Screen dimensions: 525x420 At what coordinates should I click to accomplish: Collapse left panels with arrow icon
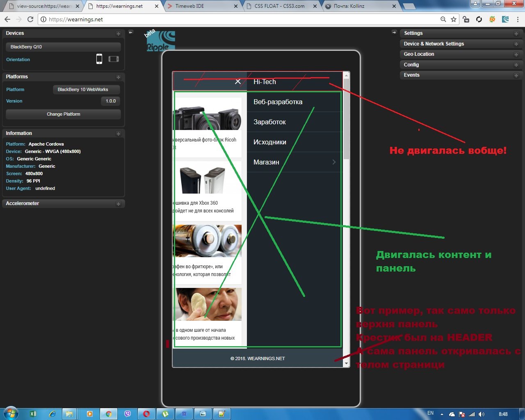click(130, 32)
